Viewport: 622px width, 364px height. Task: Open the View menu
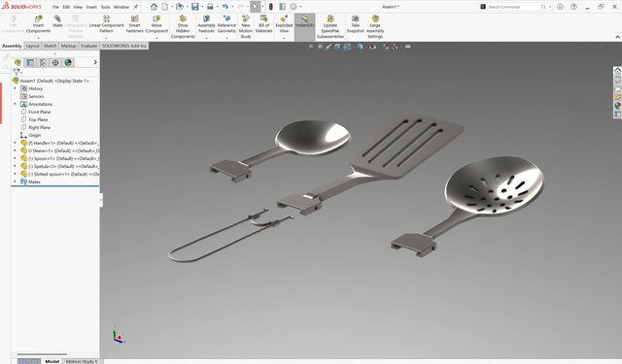pos(78,7)
